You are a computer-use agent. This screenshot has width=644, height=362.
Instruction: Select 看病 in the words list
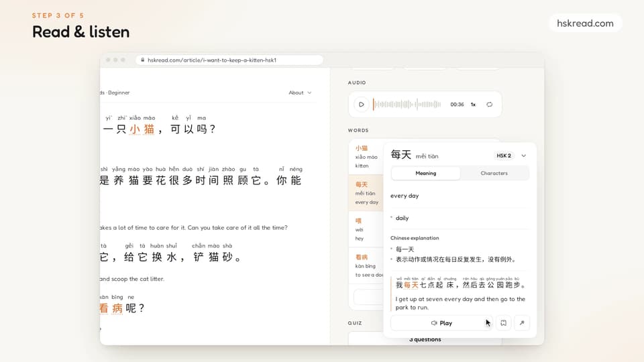(x=366, y=265)
